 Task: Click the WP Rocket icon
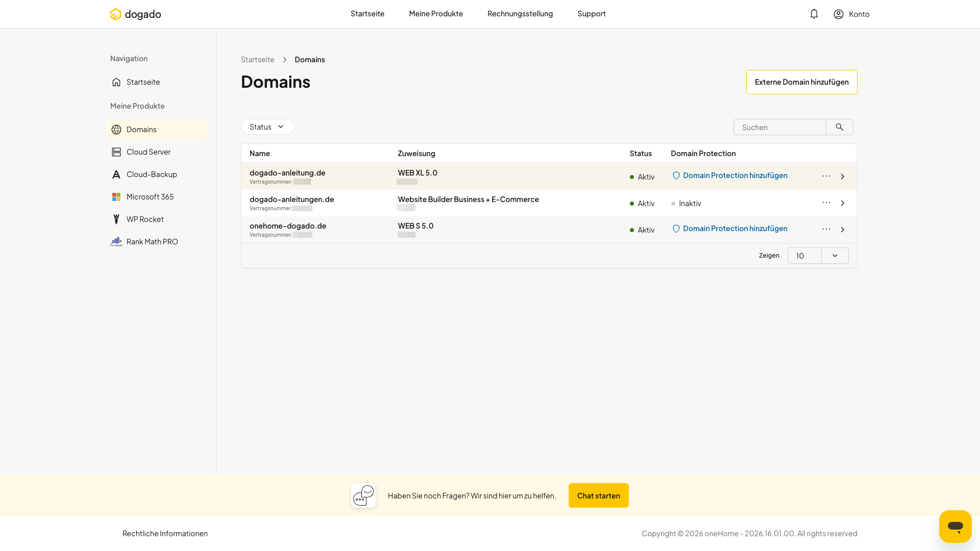click(x=116, y=219)
